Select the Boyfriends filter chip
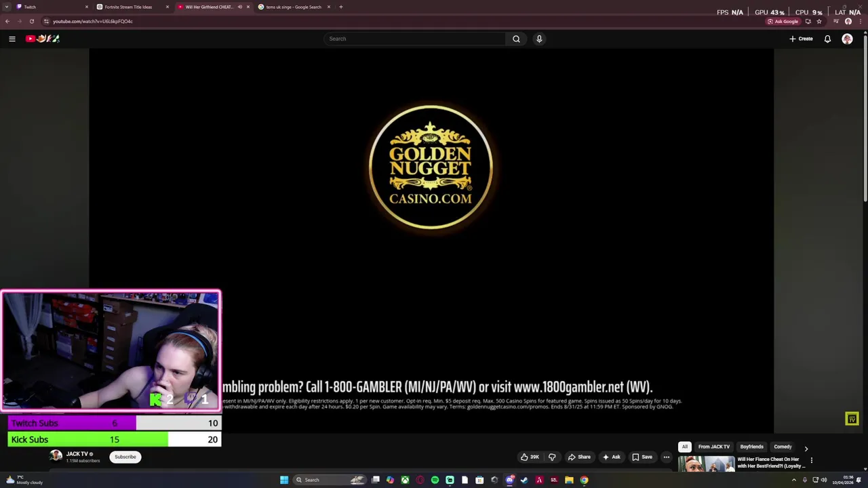The height and width of the screenshot is (488, 868). click(751, 447)
